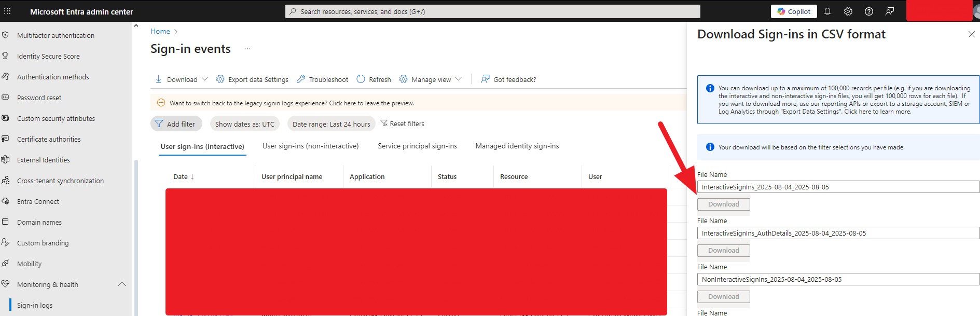Edit InteractiveSignIns file name field
The height and width of the screenshot is (316, 980).
[838, 187]
